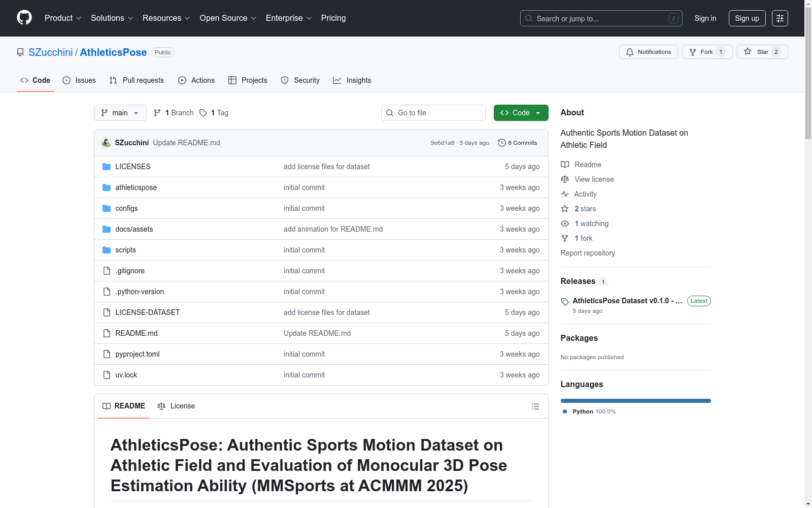Click the .gitignore file icon
Screen dimensions: 812x508
[x=107, y=271]
